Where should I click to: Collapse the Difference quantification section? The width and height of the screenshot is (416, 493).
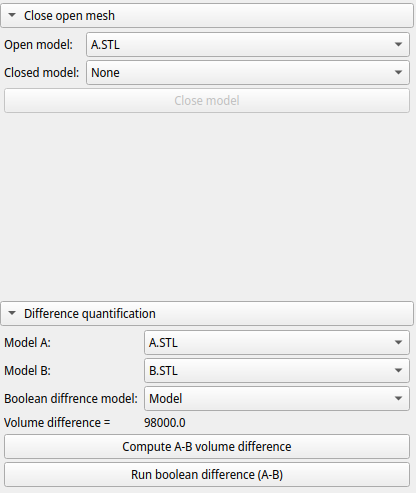[x=207, y=314]
